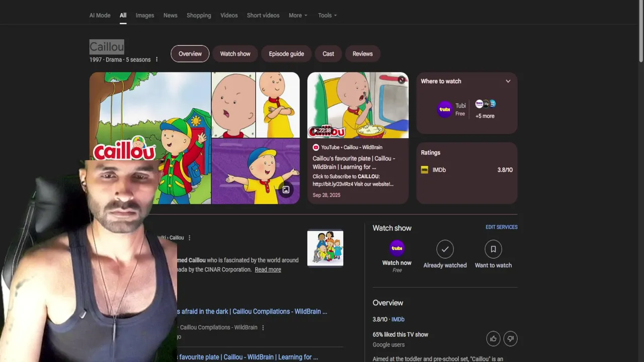The width and height of the screenshot is (644, 362).
Task: Open the three-dot menu beside Caillou seasons info
Action: pos(156,59)
